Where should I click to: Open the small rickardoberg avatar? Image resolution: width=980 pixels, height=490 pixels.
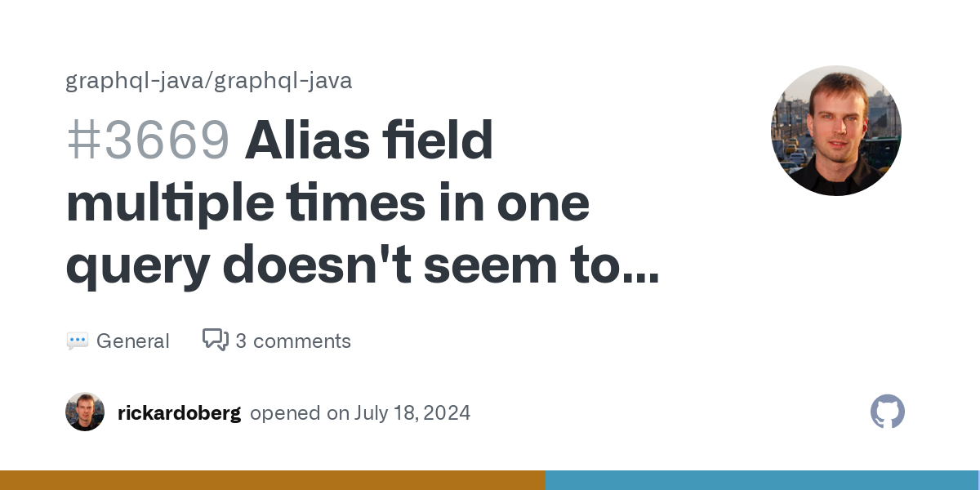coord(85,412)
